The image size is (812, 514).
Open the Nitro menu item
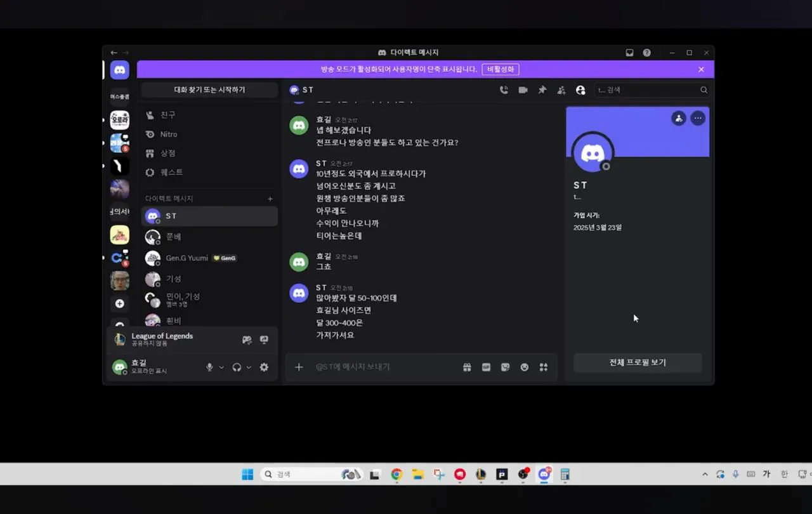coord(209,134)
